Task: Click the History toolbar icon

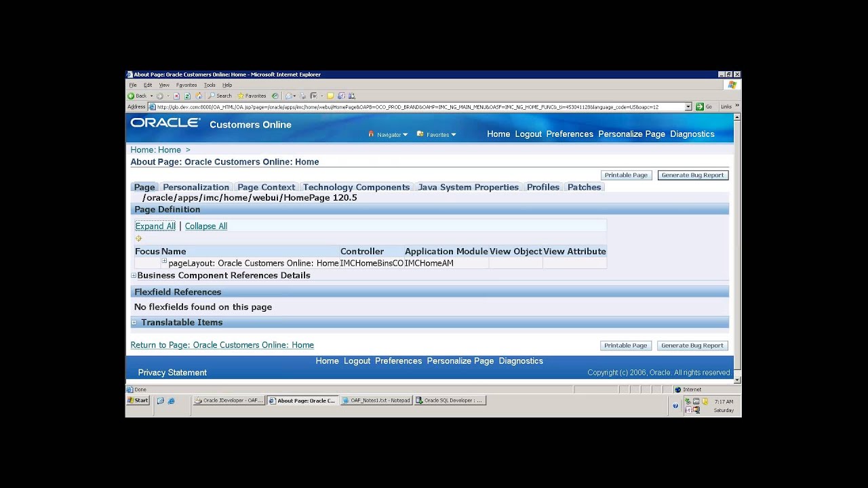Action: tap(275, 96)
